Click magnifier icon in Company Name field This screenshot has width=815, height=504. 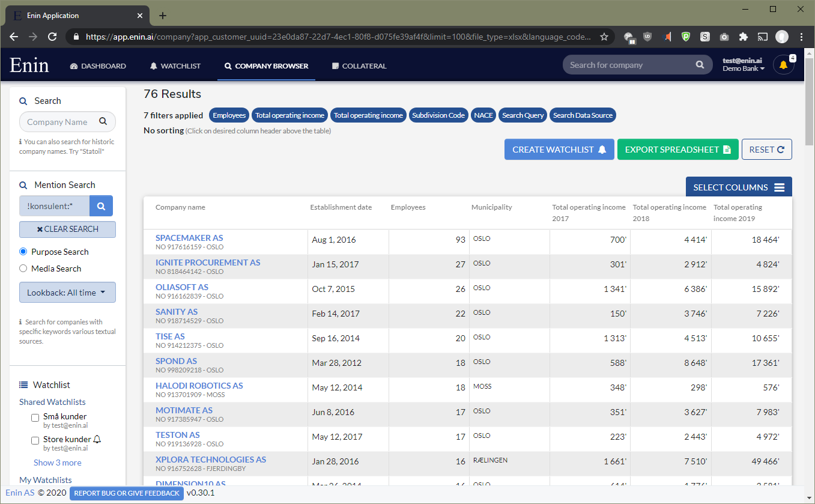(103, 121)
